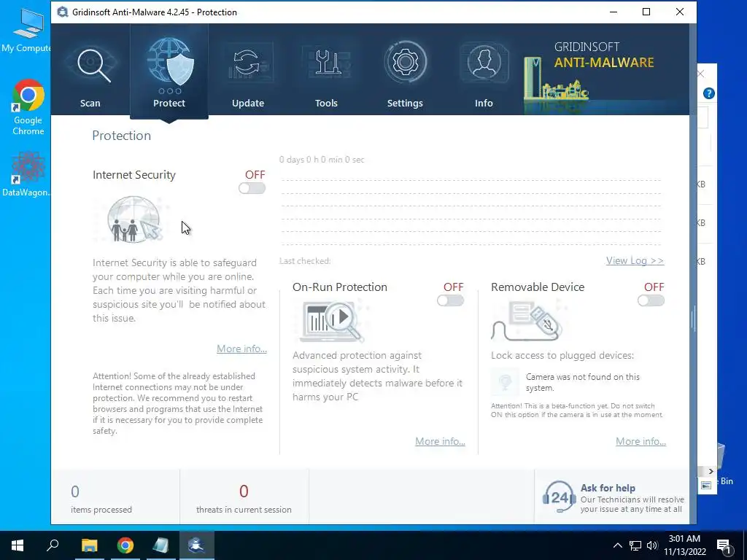Select the Protect tab
This screenshot has height=560, width=747.
tap(169, 71)
